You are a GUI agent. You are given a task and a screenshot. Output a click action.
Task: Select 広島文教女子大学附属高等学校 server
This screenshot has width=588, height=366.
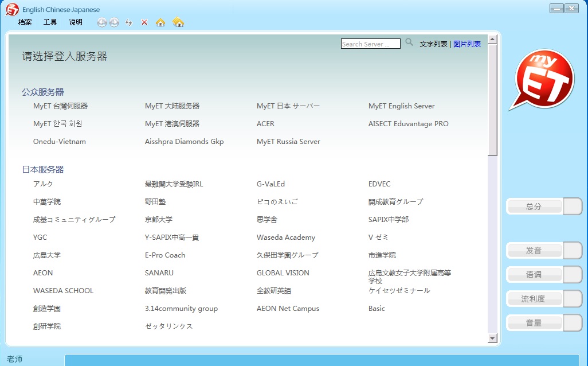pyautogui.click(x=410, y=277)
